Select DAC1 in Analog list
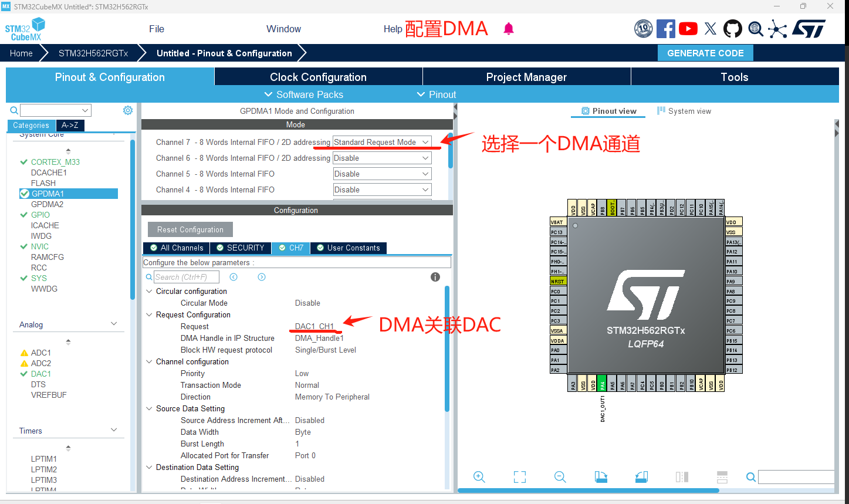Viewport: 849px width, 504px height. [41, 374]
